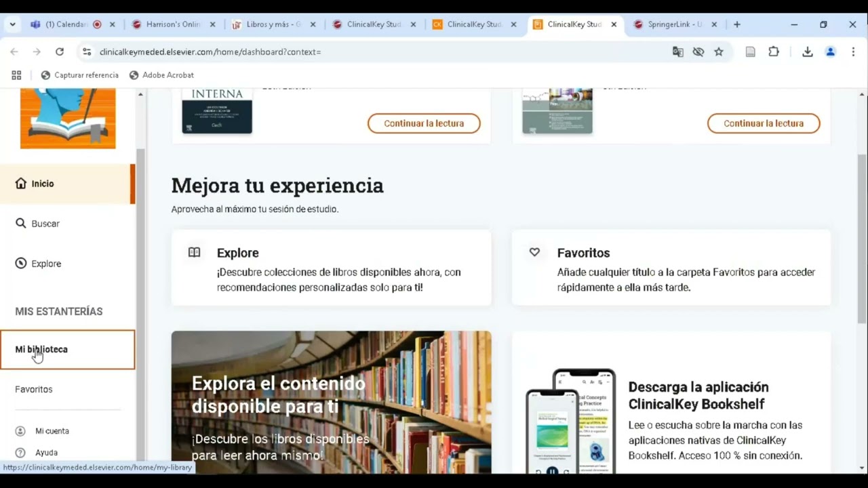Open the Chrome profile avatar
Image resolution: width=868 pixels, height=488 pixels.
pos(830,52)
